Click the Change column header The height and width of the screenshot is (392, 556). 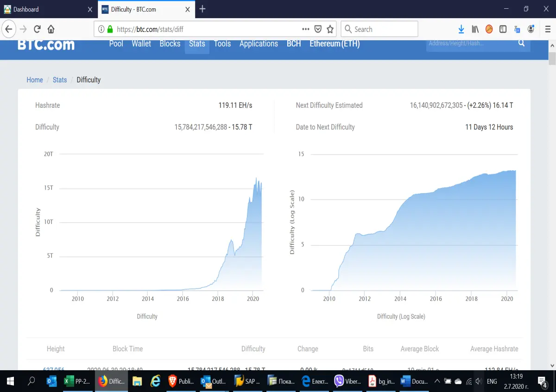[x=308, y=348]
